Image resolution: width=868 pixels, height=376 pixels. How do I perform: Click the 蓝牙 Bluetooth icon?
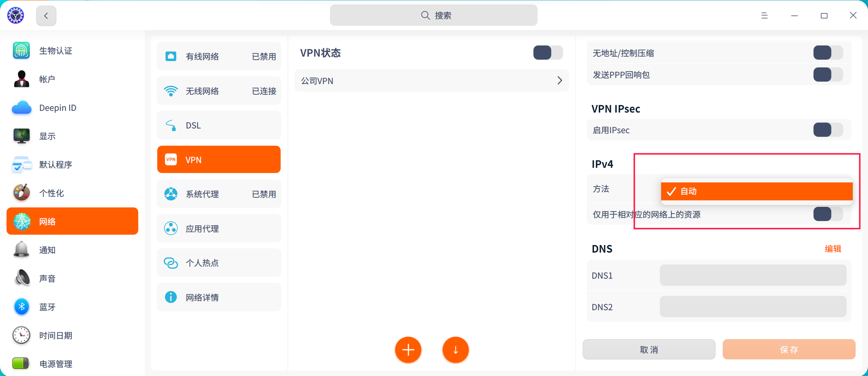click(x=21, y=306)
